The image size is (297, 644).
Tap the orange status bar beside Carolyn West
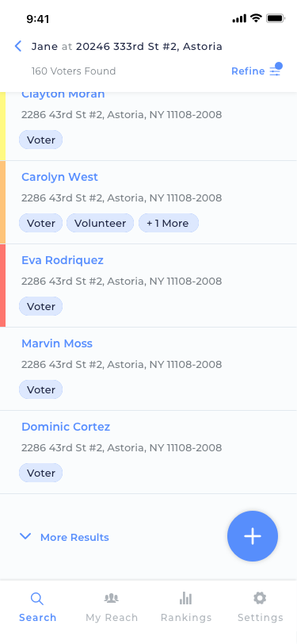coord(2,202)
